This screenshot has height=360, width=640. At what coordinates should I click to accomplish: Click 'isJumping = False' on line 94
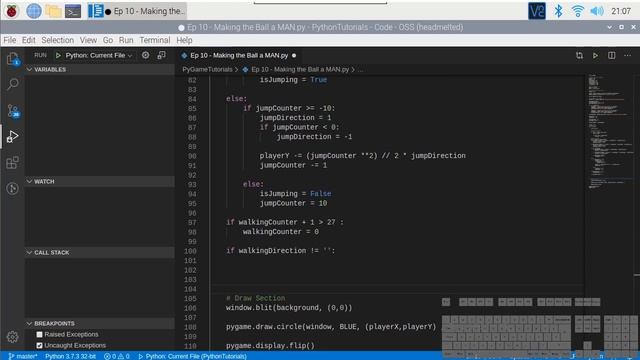pyautogui.click(x=295, y=194)
